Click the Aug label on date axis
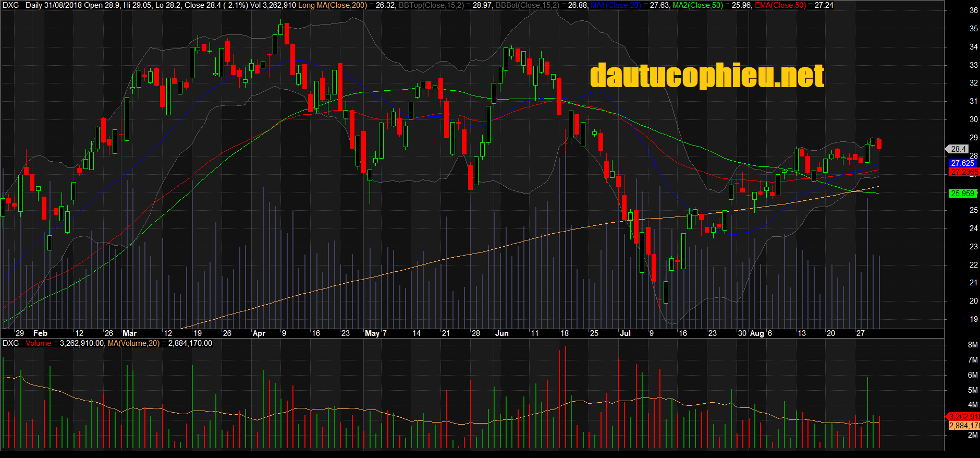The width and height of the screenshot is (980, 458). (756, 333)
